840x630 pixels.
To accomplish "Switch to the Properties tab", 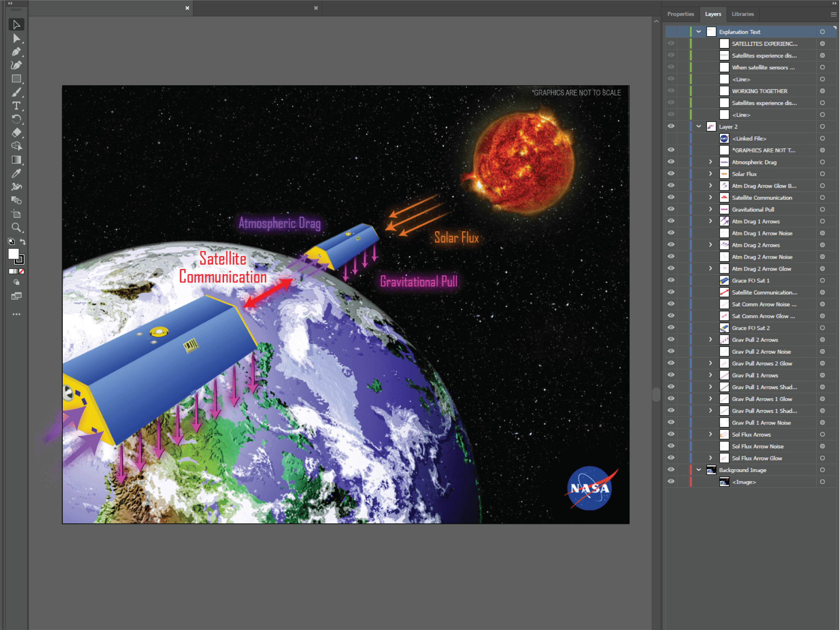I will pyautogui.click(x=680, y=14).
